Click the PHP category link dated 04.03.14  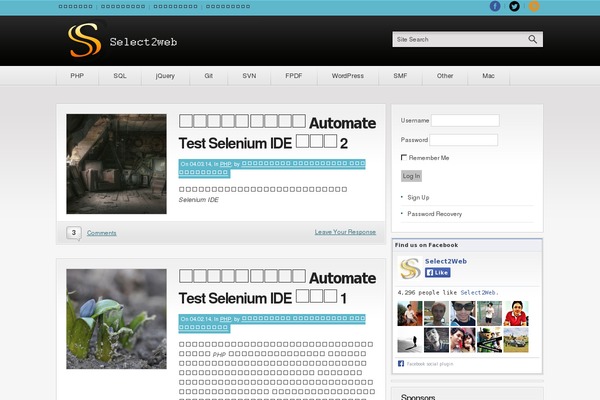226,164
